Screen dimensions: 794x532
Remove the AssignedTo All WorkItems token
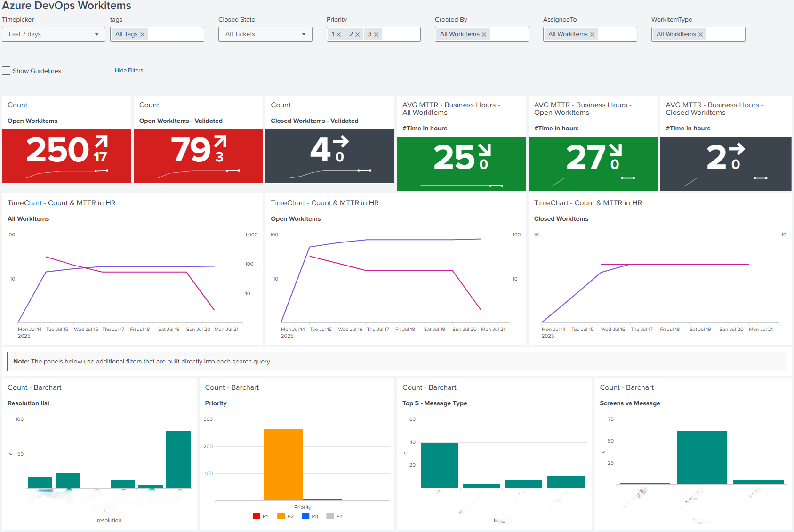tap(593, 34)
